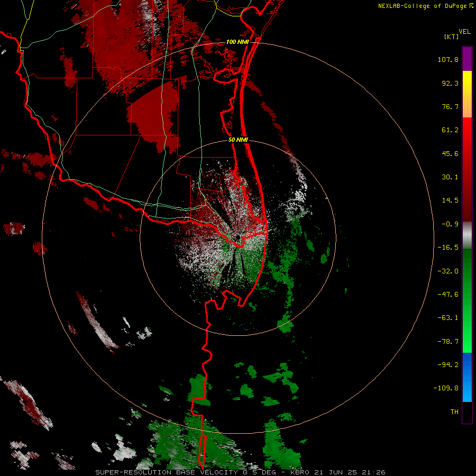476x476 pixels.
Task: Select the 14.5 scale value
Action: point(450,200)
